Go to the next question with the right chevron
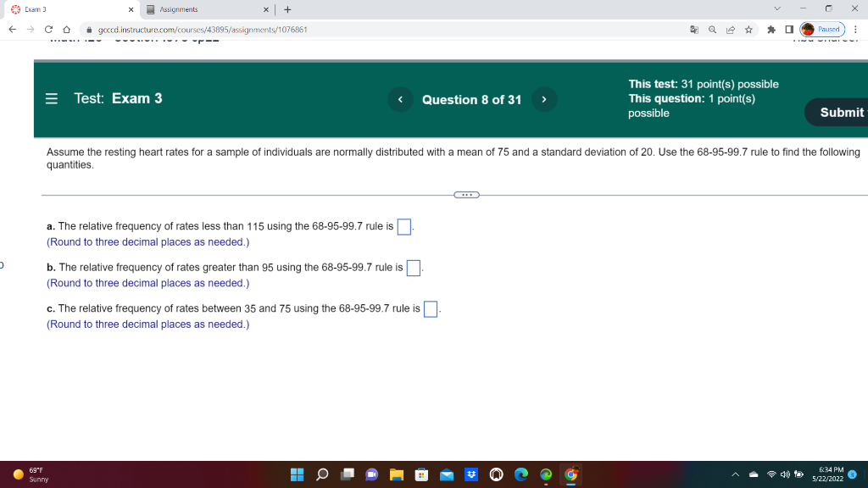This screenshot has height=488, width=868. pyautogui.click(x=543, y=99)
